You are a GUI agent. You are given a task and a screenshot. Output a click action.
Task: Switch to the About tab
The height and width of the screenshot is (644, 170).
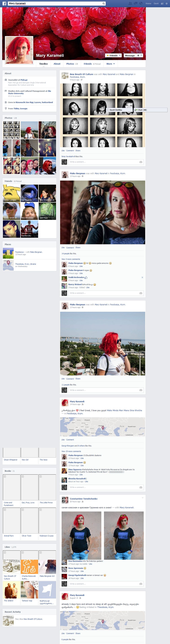pyautogui.click(x=57, y=64)
